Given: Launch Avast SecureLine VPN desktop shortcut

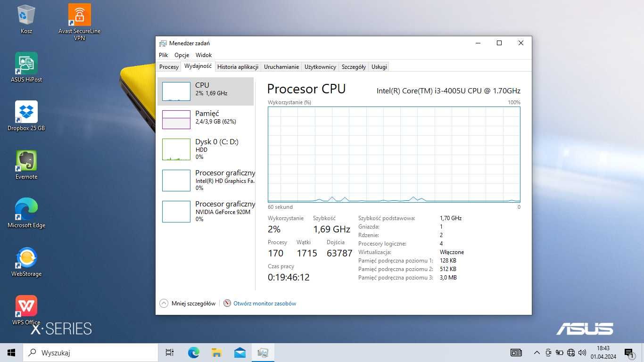Looking at the screenshot, I should click(x=79, y=22).
